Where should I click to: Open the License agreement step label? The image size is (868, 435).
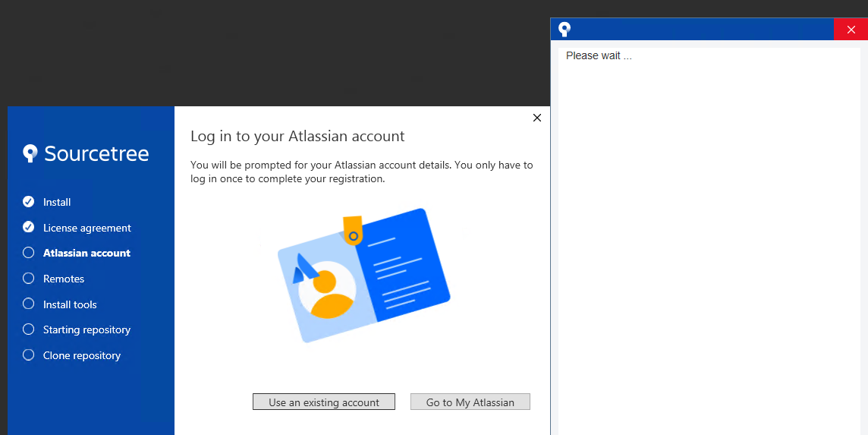click(x=87, y=228)
